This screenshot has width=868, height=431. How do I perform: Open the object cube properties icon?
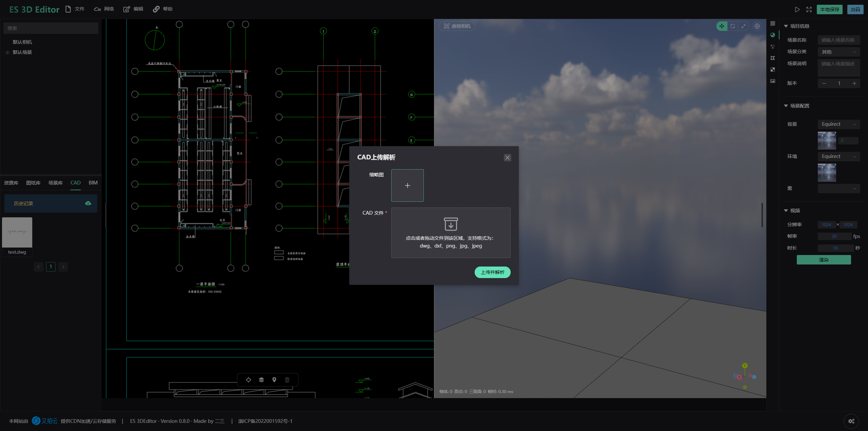click(x=773, y=46)
